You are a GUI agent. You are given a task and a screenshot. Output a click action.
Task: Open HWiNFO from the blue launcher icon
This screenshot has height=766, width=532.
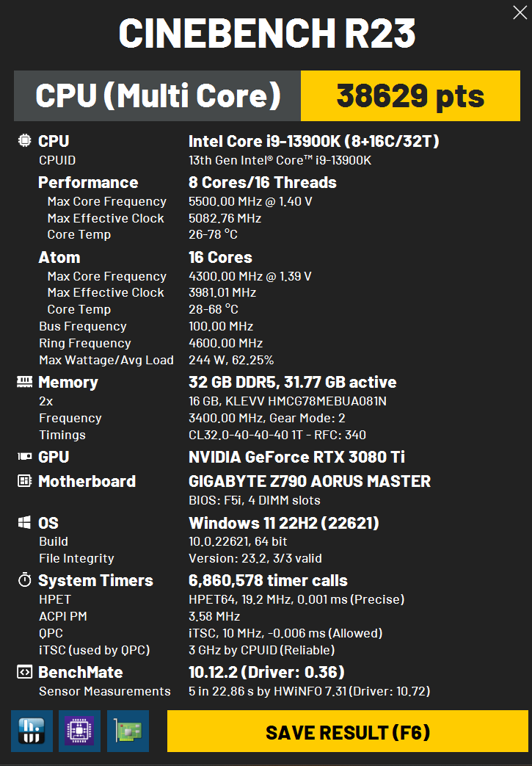[32, 731]
